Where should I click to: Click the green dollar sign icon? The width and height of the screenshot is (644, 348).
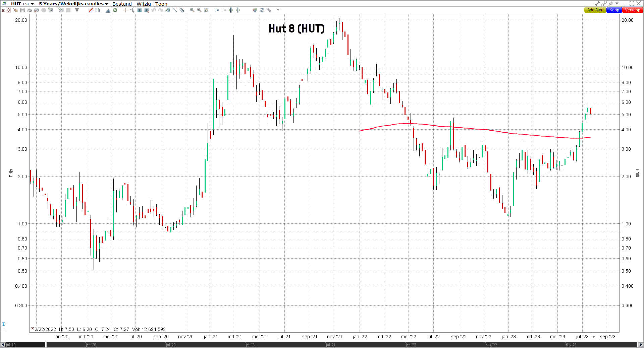tap(115, 10)
